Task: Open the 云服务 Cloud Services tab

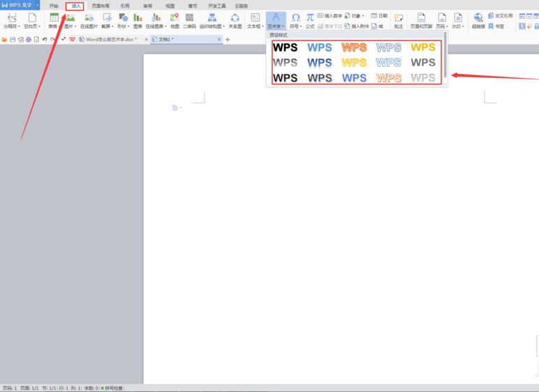Action: point(242,6)
